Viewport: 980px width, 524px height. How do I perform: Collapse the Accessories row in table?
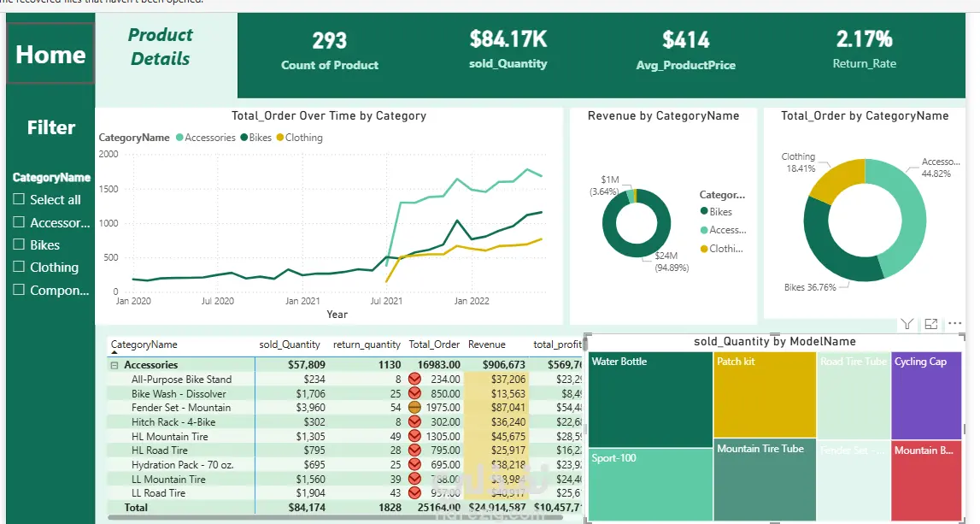point(114,365)
